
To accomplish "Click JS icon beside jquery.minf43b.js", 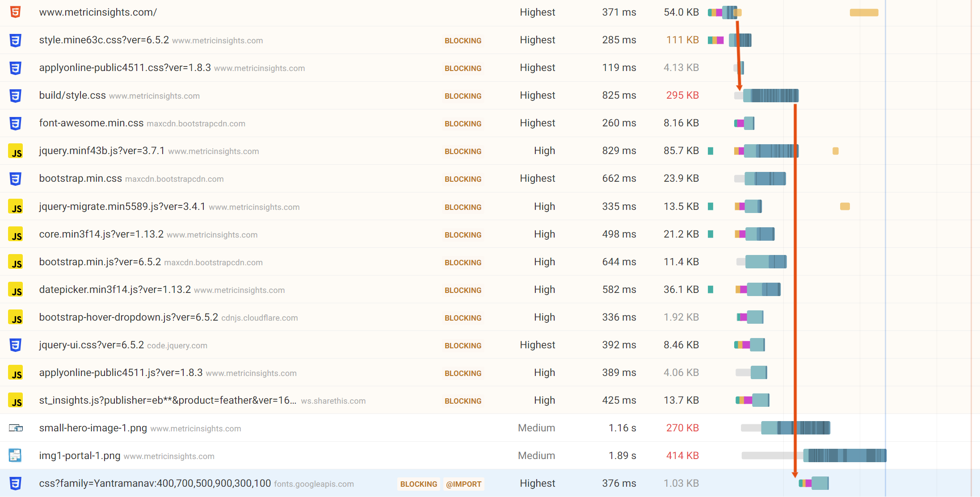I will tap(16, 151).
